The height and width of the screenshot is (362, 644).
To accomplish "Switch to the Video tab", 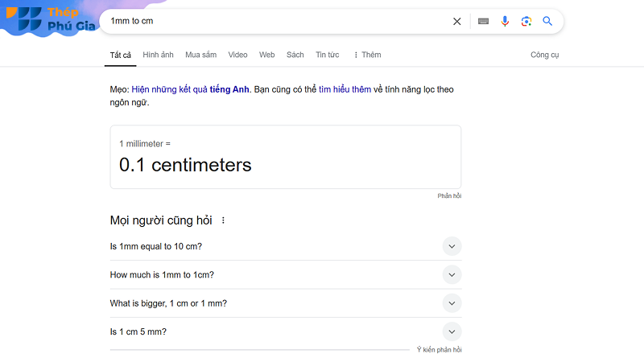I will tap(237, 55).
